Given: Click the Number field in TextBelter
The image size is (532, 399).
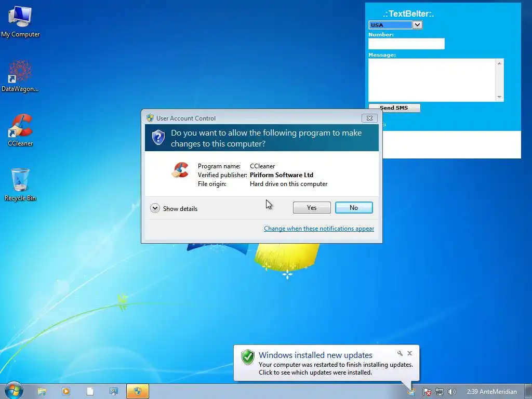Looking at the screenshot, I should pyautogui.click(x=406, y=44).
